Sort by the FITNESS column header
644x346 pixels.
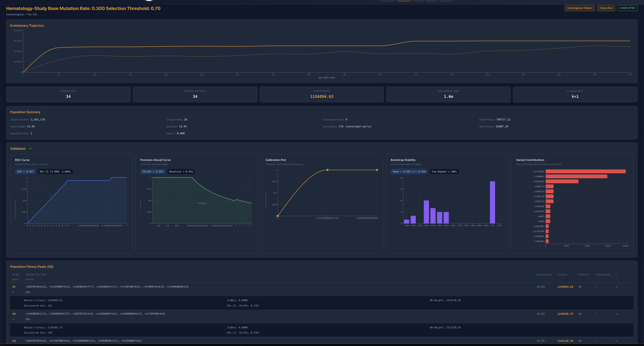click(562, 275)
